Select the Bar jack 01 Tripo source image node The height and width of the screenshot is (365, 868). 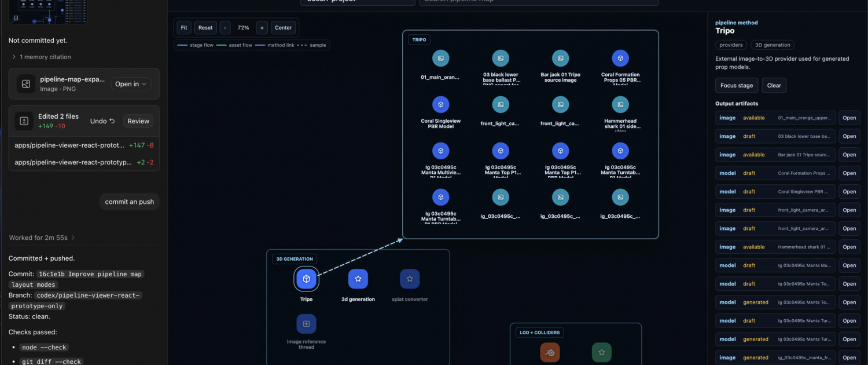560,58
